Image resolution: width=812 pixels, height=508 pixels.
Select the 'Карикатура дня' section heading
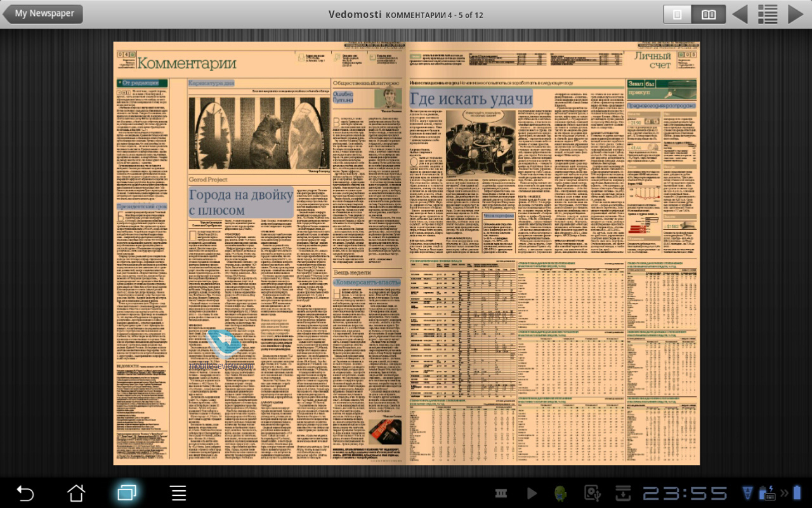pyautogui.click(x=212, y=83)
